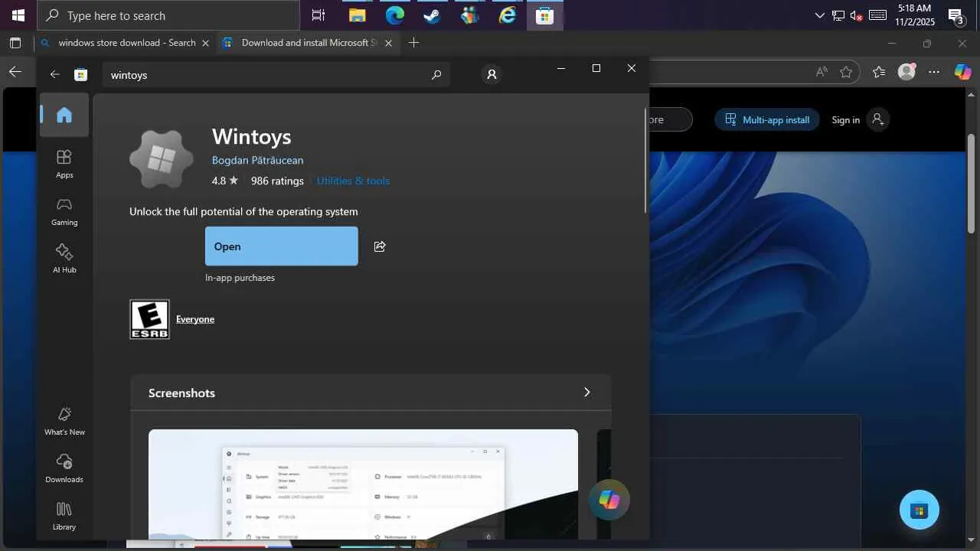Screen dimensions: 980x551
Task: Open Copilot in Edge toolbar
Action: [x=962, y=72]
